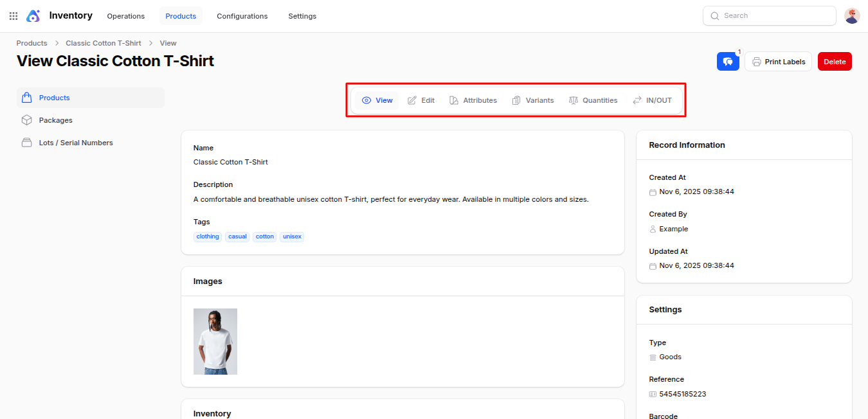The width and height of the screenshot is (868, 419).
Task: Click the Quantities scale icon
Action: click(573, 100)
